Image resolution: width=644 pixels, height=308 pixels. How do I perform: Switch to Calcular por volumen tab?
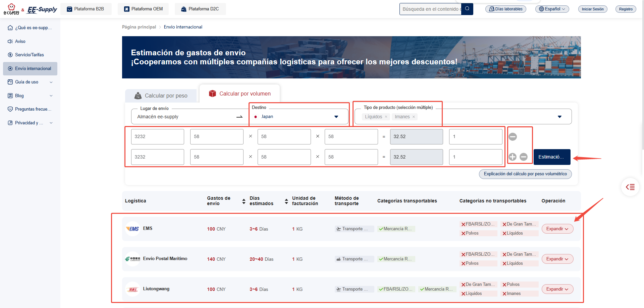pos(239,94)
